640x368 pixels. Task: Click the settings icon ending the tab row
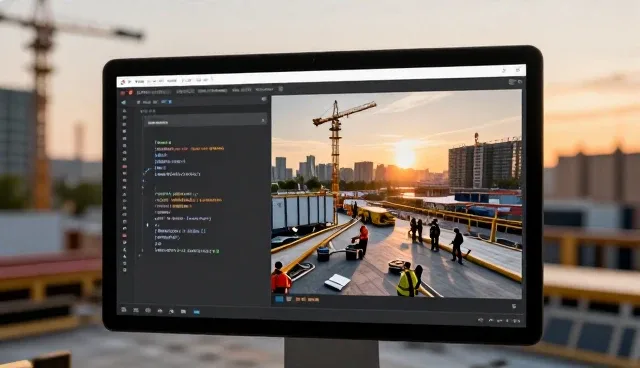[281, 89]
